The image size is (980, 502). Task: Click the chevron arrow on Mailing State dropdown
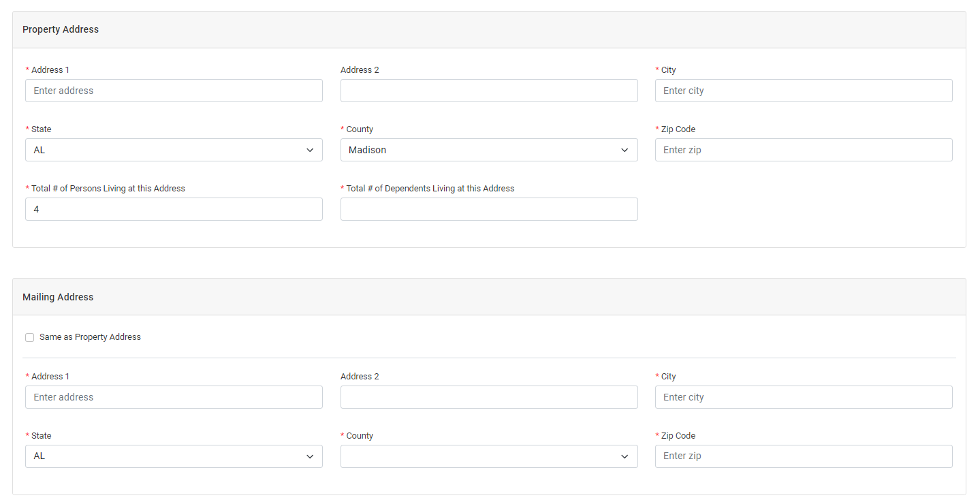(x=310, y=456)
